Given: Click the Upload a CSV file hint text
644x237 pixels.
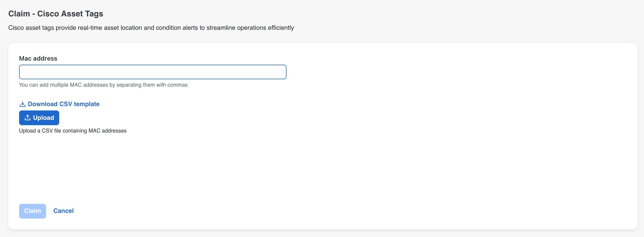Looking at the screenshot, I should click(x=73, y=131).
